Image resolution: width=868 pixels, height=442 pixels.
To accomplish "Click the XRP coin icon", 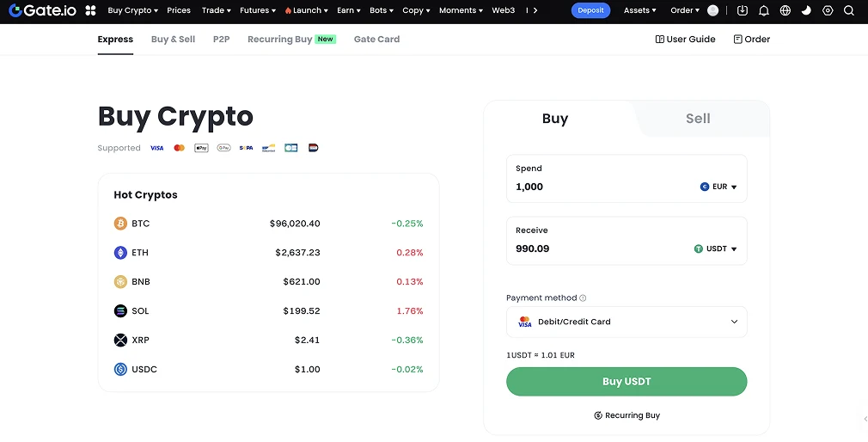I will [120, 340].
